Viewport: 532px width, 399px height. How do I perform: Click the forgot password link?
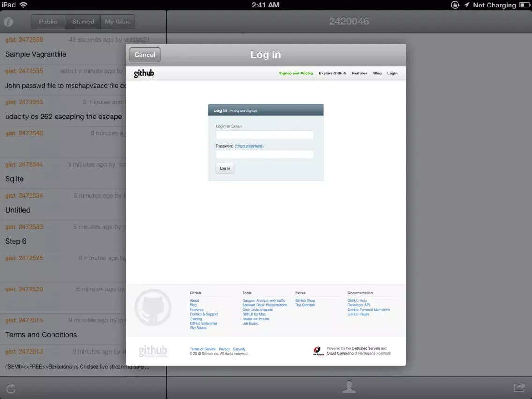pyautogui.click(x=249, y=146)
